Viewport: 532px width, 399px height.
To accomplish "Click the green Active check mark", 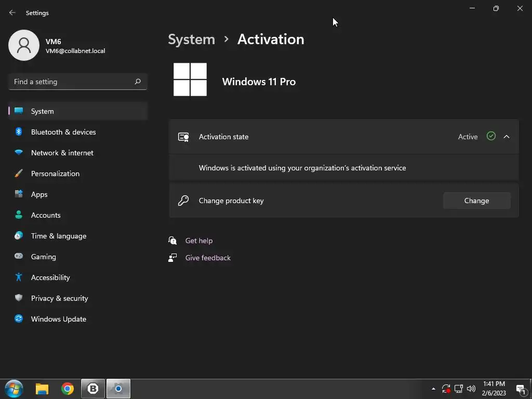I will (x=491, y=136).
